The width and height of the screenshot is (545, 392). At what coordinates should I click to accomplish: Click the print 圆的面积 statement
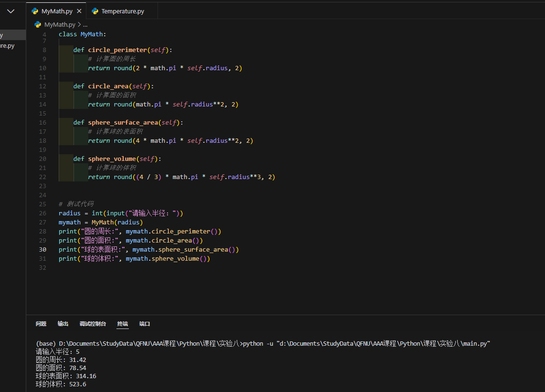pyautogui.click(x=131, y=240)
